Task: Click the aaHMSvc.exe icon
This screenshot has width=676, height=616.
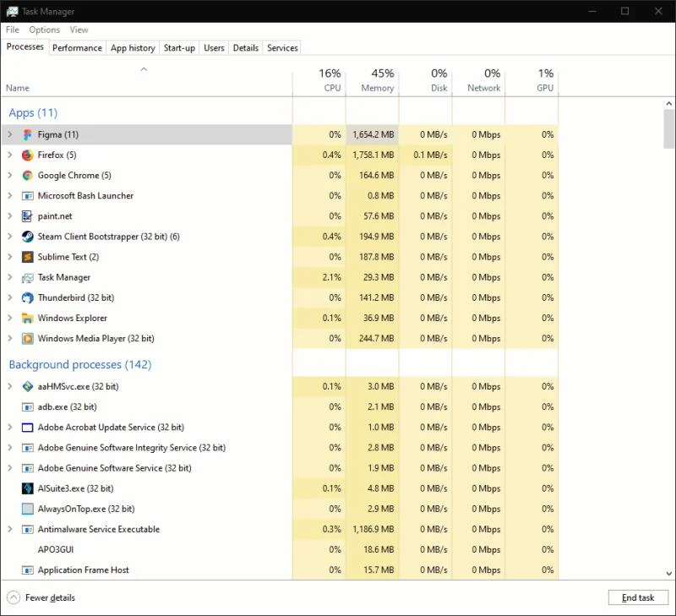Action: pyautogui.click(x=28, y=387)
